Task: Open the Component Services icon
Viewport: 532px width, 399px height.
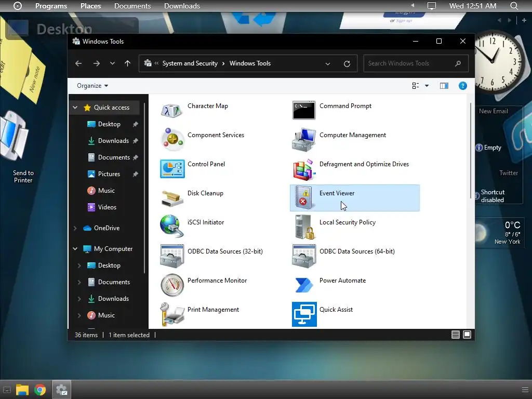Action: tap(171, 139)
